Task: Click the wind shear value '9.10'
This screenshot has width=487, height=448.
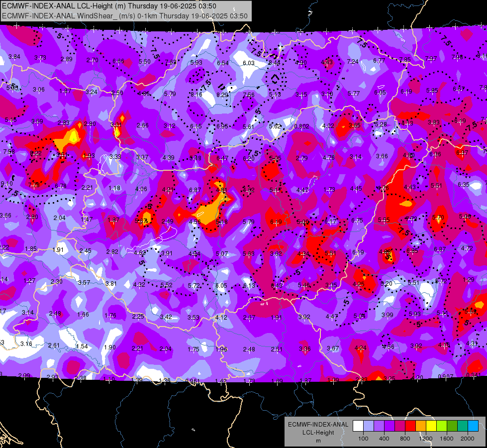Action: (7, 184)
